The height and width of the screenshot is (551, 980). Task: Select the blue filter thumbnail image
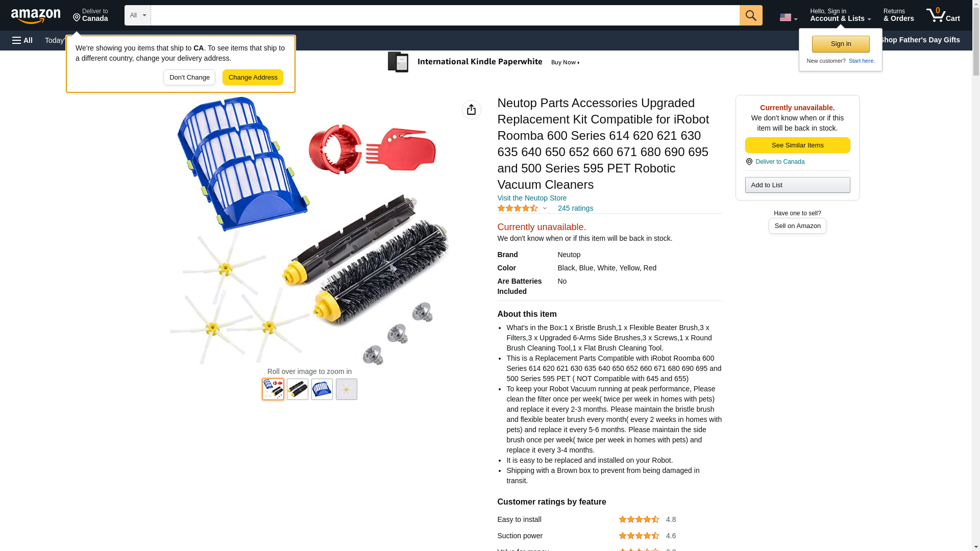coord(322,389)
